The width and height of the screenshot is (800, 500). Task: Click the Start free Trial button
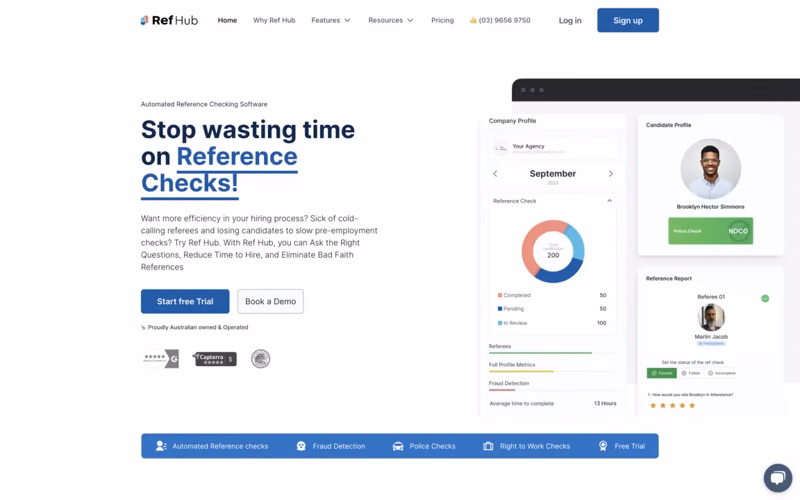[185, 302]
